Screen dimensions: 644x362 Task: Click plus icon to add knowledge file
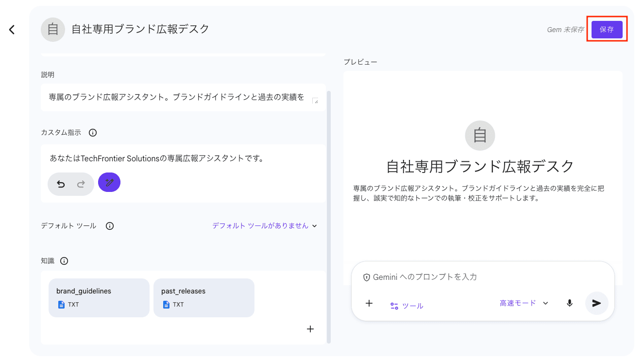310,329
